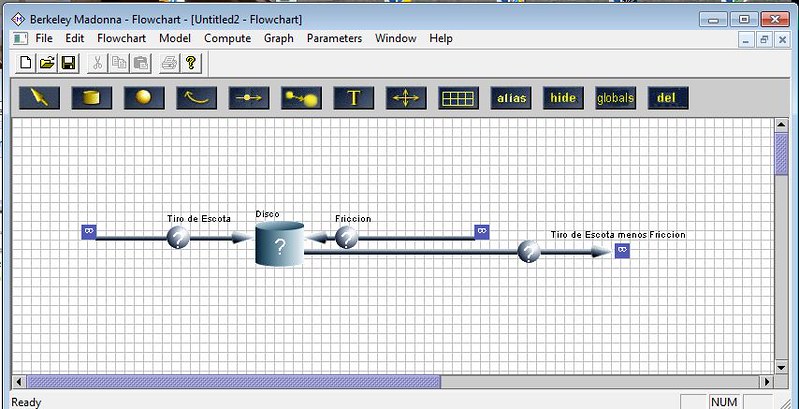Click the grid table tool
Screen dimensions: 799x409
458,98
